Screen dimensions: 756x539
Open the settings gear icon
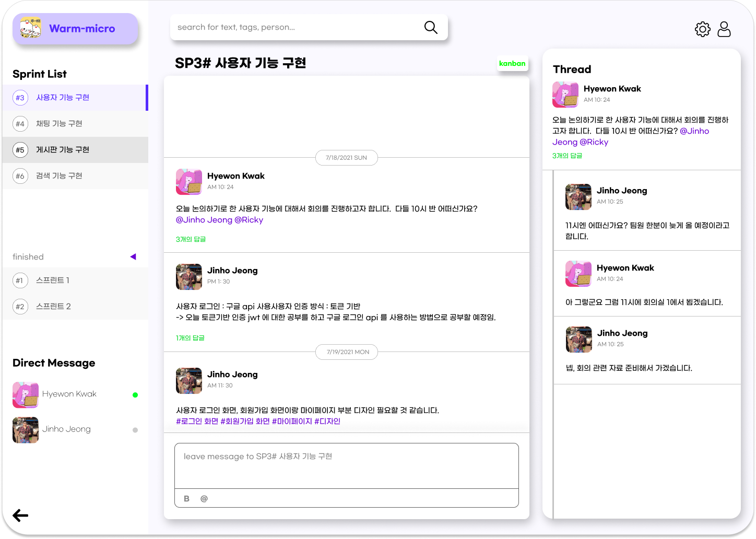click(x=702, y=29)
